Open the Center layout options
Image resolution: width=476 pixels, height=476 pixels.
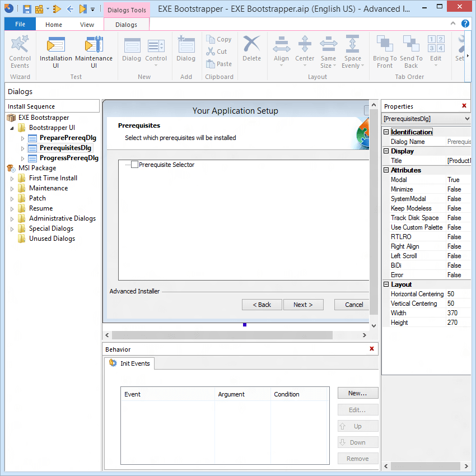click(305, 52)
